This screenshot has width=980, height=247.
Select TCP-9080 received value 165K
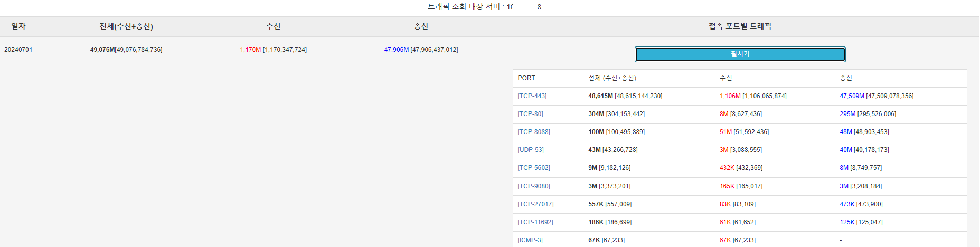click(727, 186)
